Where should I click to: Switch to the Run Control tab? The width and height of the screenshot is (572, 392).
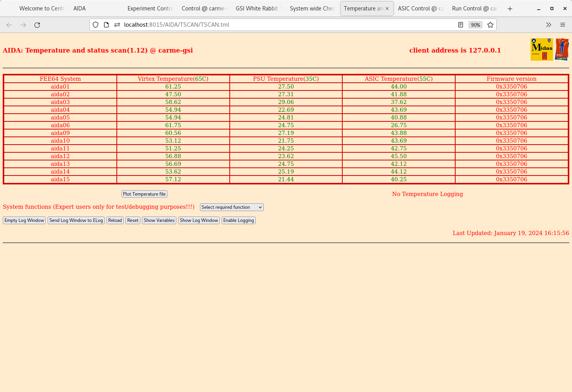click(475, 9)
